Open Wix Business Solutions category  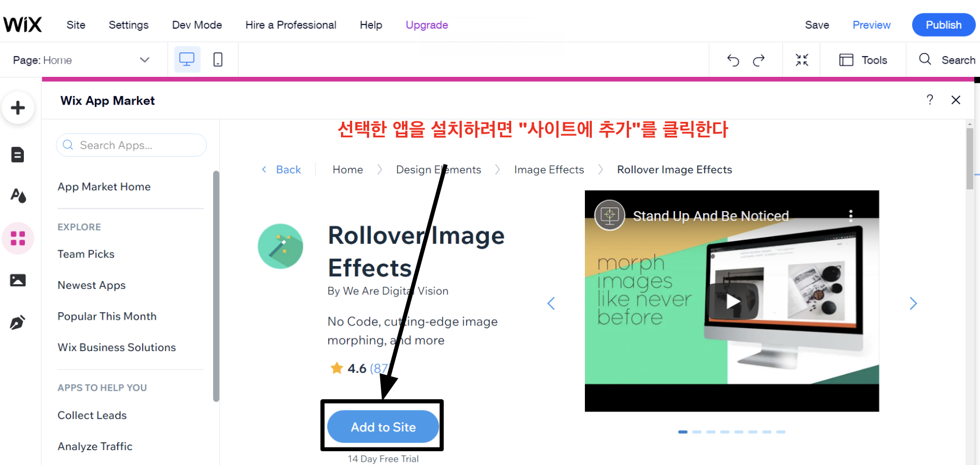tap(117, 347)
